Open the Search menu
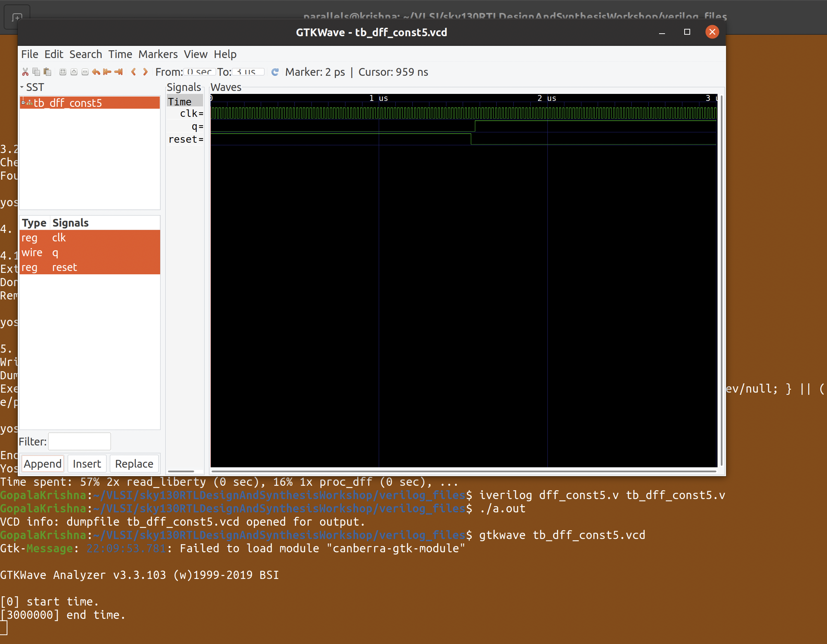Screen dimensions: 827x644 85,54
